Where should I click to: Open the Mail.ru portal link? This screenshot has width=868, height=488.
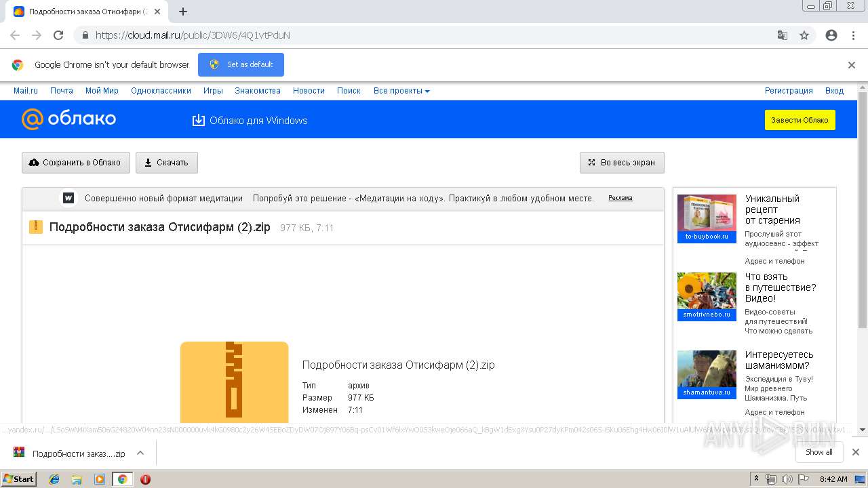point(26,91)
